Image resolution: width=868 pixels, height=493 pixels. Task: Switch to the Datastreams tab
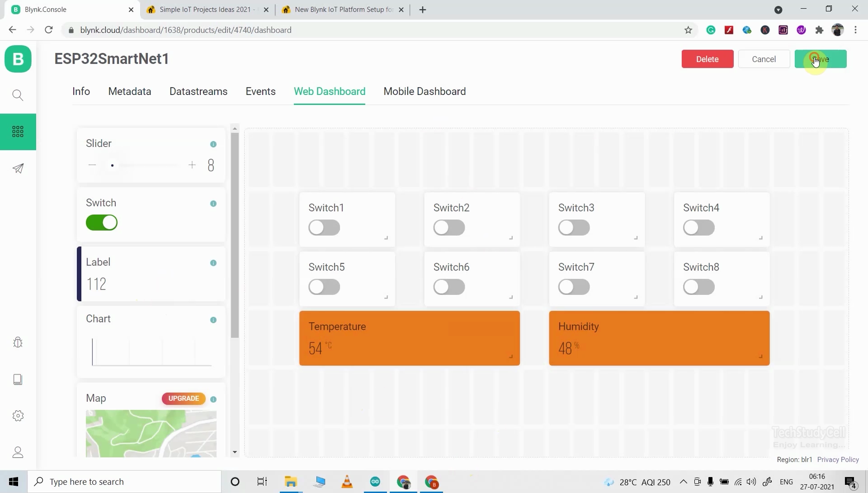click(198, 91)
